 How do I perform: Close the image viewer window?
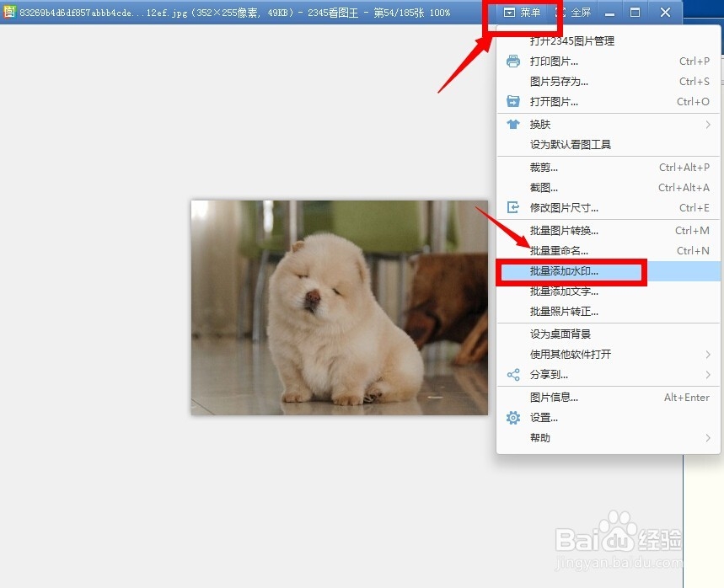point(665,13)
